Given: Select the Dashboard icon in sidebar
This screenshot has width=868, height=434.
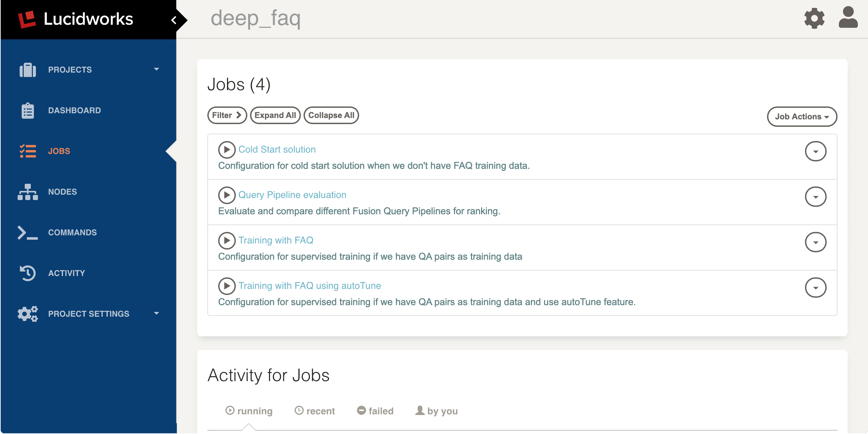Looking at the screenshot, I should coord(27,110).
